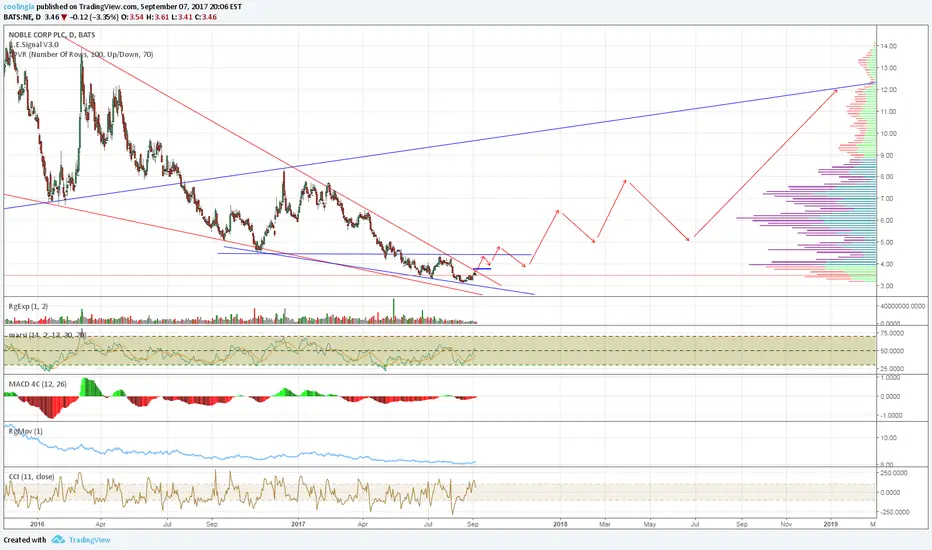Viewport: 932px width, 550px height.
Task: Click the Created with caption
Action: pos(25,540)
